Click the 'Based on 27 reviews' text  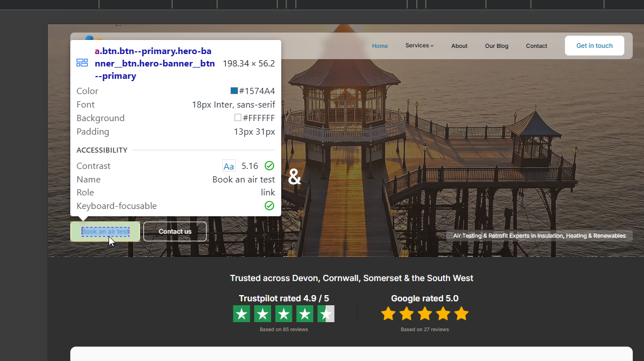coord(425,329)
